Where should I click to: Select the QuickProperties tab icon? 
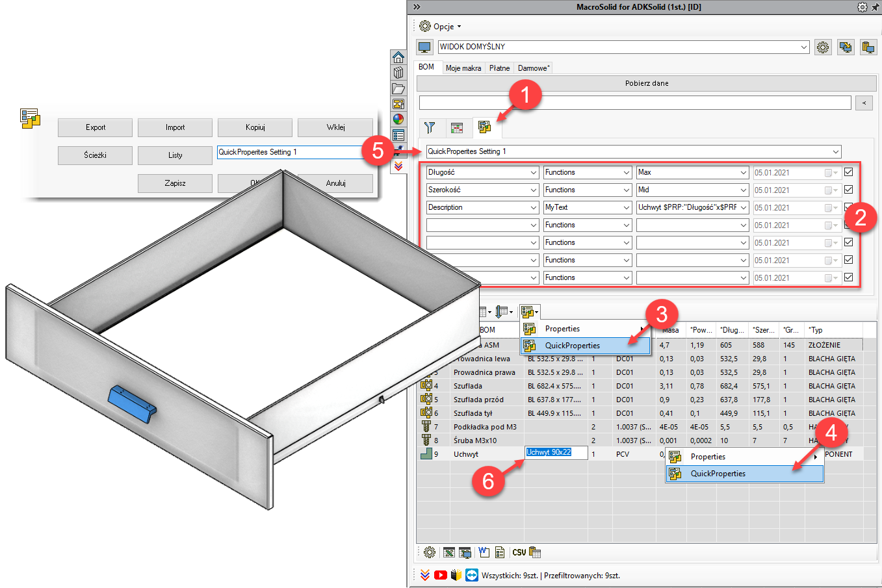[x=485, y=127]
